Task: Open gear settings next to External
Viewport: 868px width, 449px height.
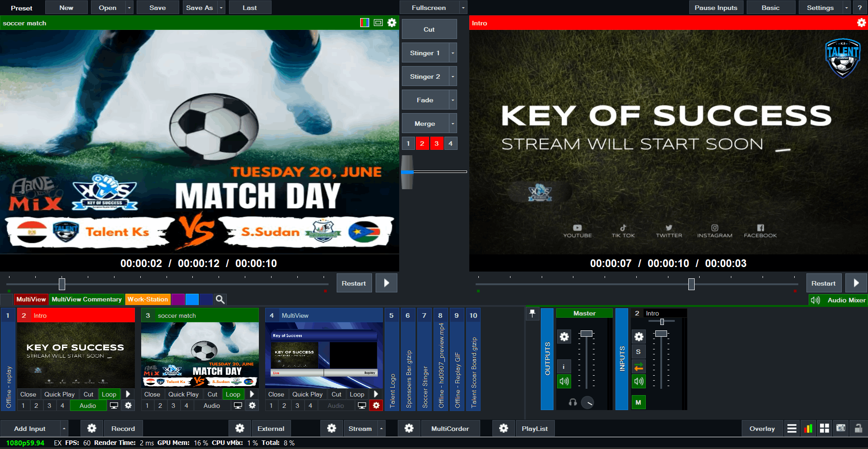Action: tap(240, 428)
